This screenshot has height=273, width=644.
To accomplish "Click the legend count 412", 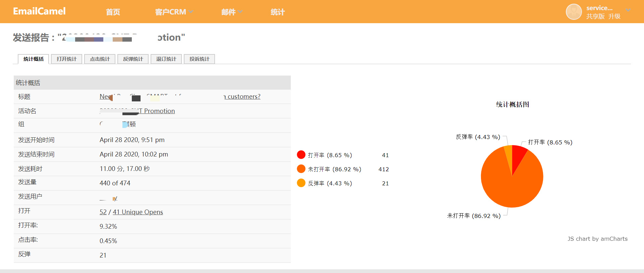I will pyautogui.click(x=384, y=169).
